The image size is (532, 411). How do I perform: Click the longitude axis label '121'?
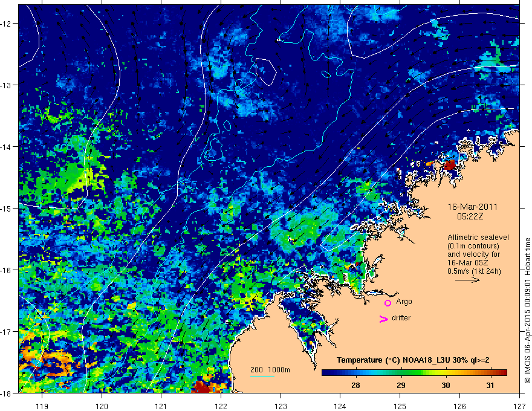[161, 406]
